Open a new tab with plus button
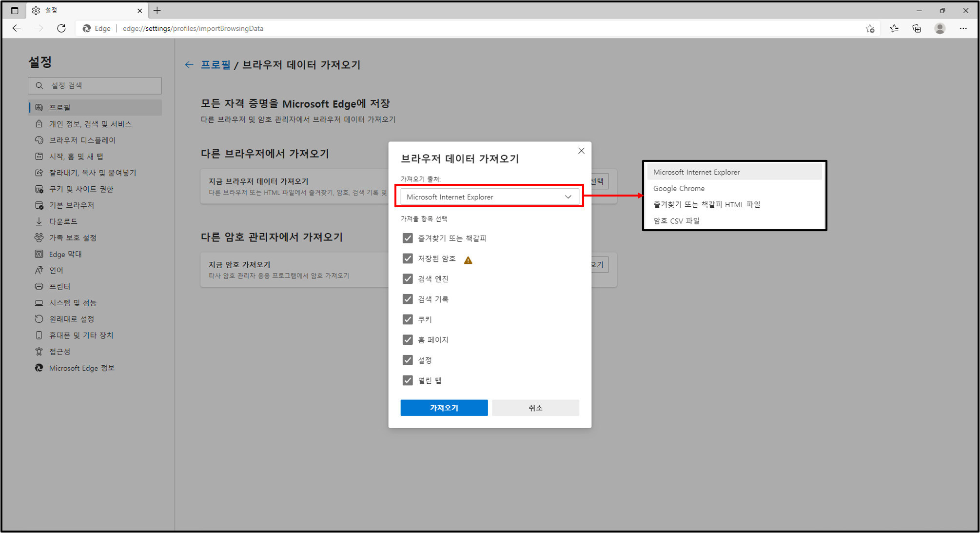The height and width of the screenshot is (533, 980). [157, 10]
